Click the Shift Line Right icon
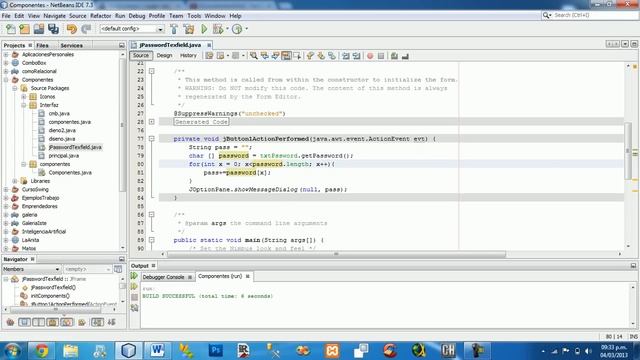The width and height of the screenshot is (640, 360). [x=356, y=56]
